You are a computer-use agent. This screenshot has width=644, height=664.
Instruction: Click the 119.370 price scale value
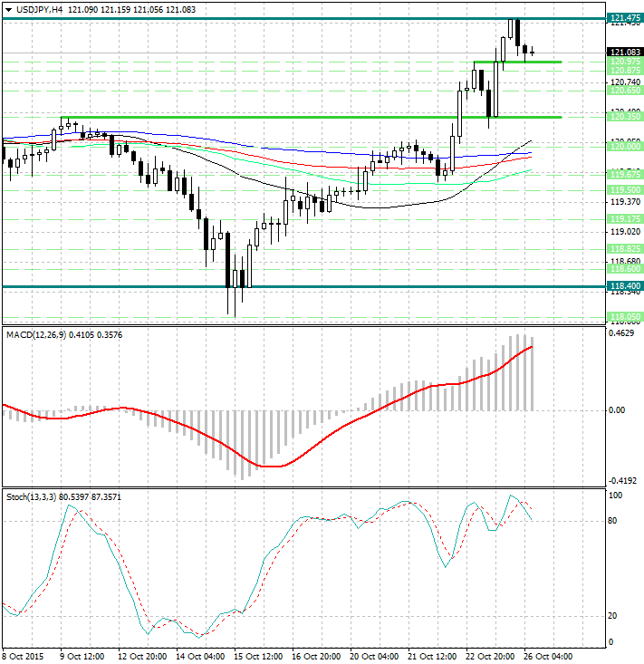(x=625, y=202)
